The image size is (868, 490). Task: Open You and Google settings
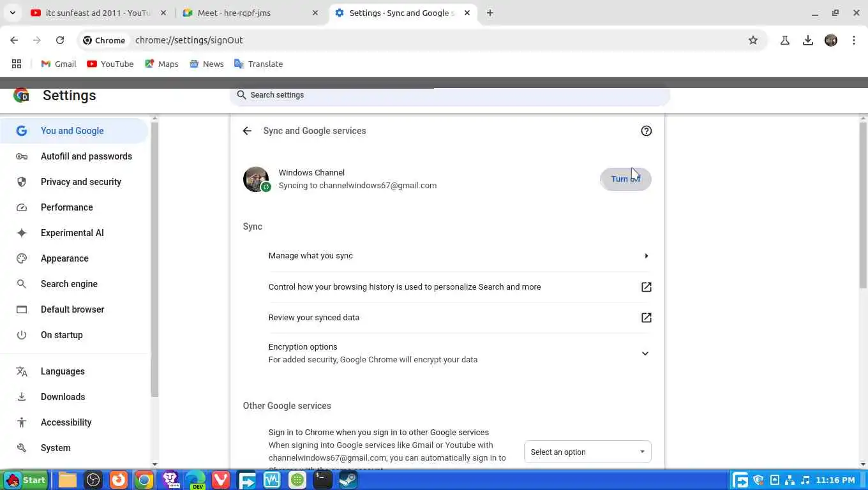[74, 131]
